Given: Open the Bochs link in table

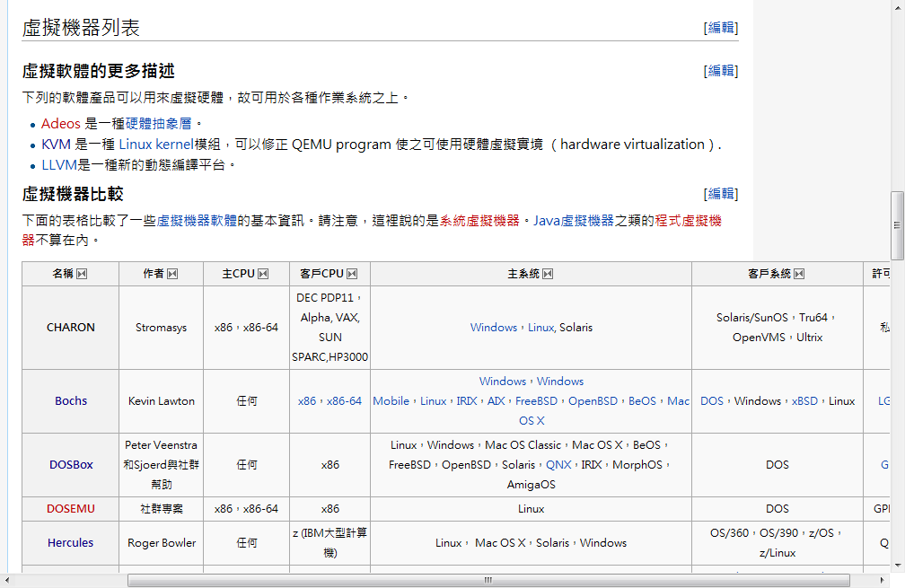Looking at the screenshot, I should coord(71,401).
